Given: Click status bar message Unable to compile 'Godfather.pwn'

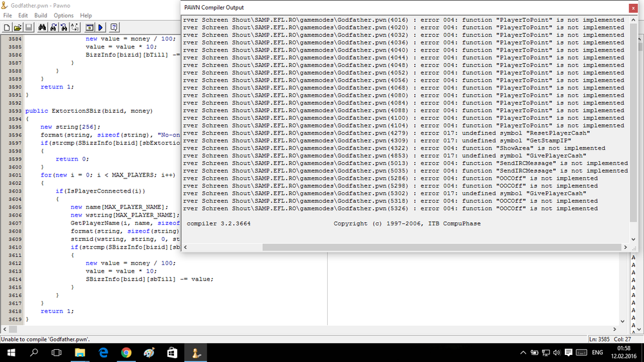Looking at the screenshot, I should coord(45,339).
